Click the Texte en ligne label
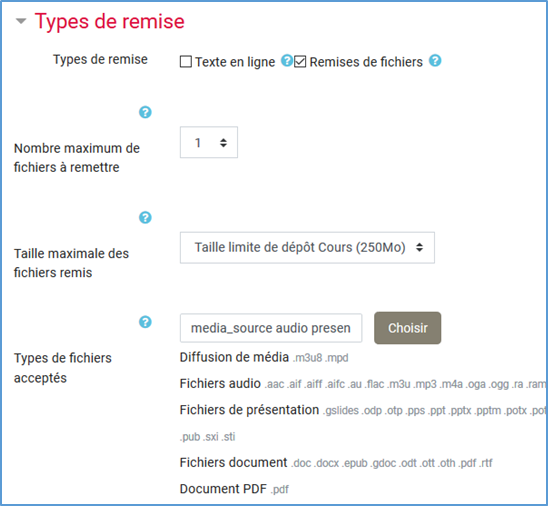Viewport: 548px width, 506px height. pos(235,62)
